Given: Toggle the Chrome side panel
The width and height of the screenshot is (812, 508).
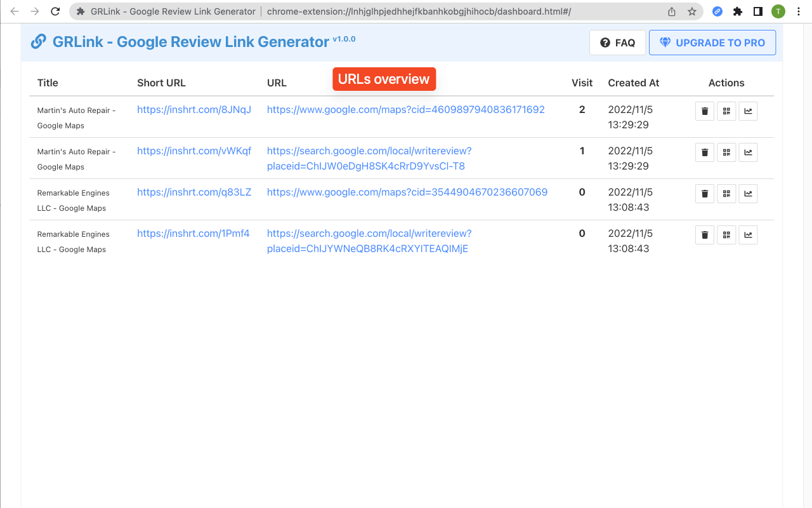Looking at the screenshot, I should (x=757, y=11).
